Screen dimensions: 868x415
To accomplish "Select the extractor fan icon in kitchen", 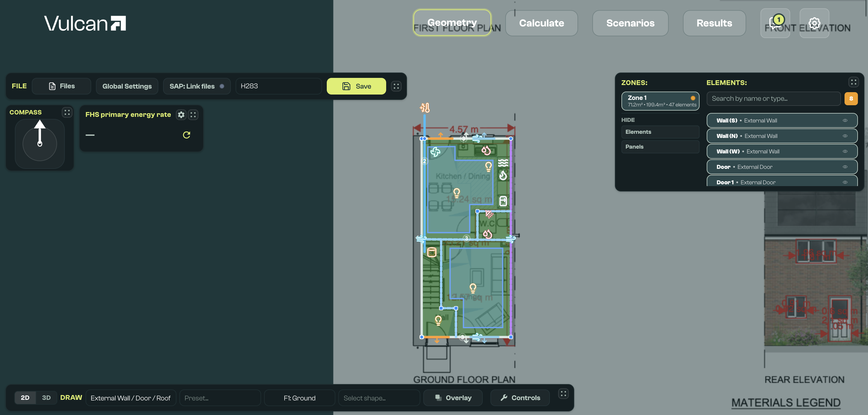I will point(435,152).
